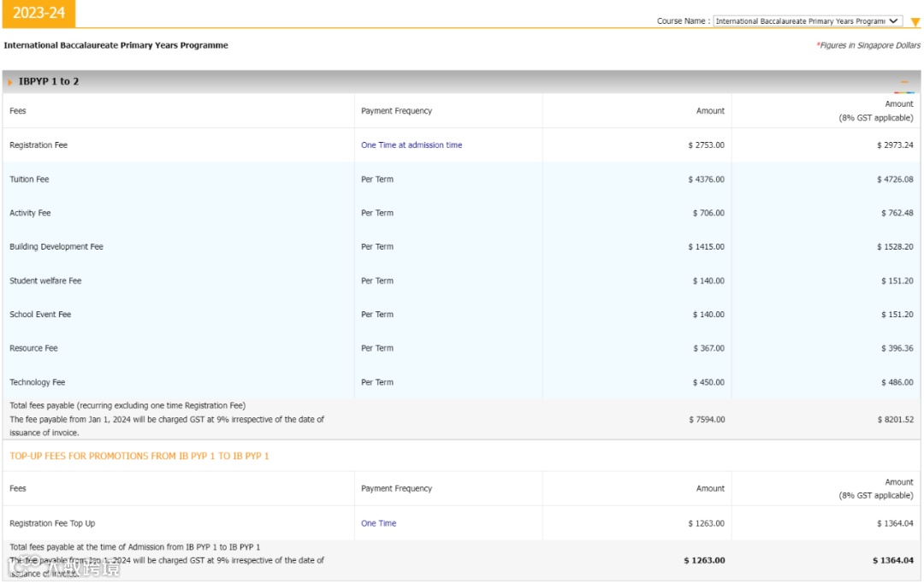Click 'Per Term' in the Tuition Fee row
This screenshot has height=584, width=924.
377,179
